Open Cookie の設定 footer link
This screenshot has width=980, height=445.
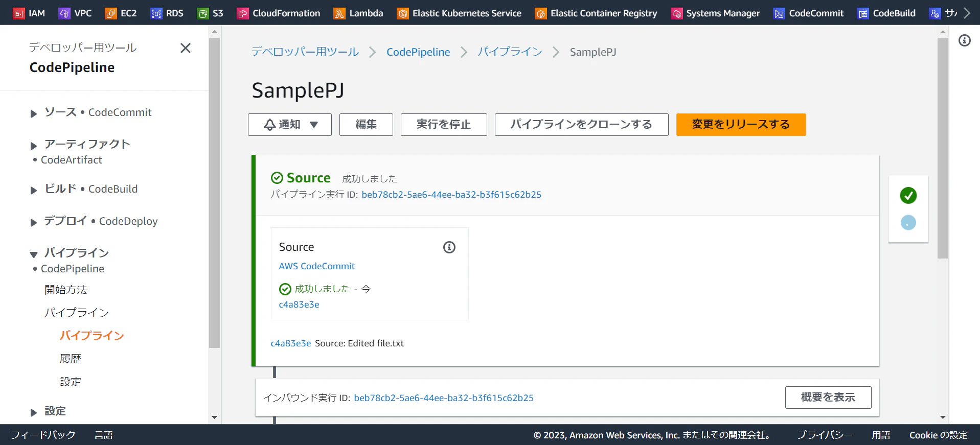coord(939,435)
